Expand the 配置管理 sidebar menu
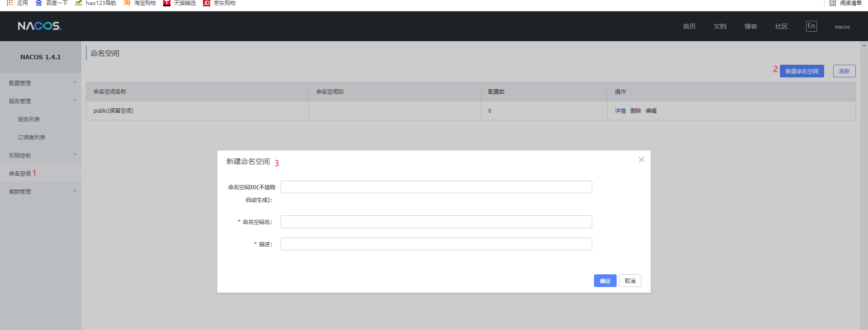Image resolution: width=868 pixels, height=330 pixels. [x=41, y=83]
